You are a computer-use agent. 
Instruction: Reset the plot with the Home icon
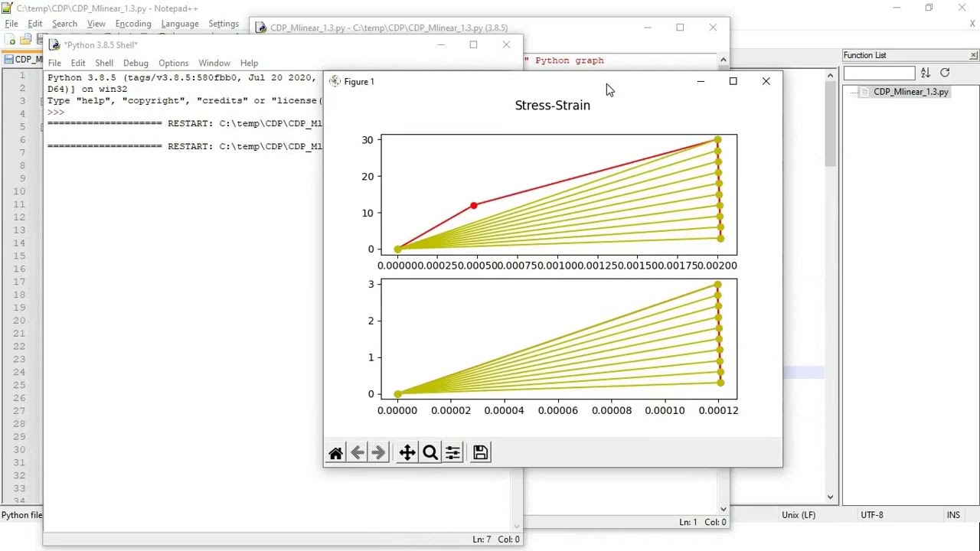point(335,453)
